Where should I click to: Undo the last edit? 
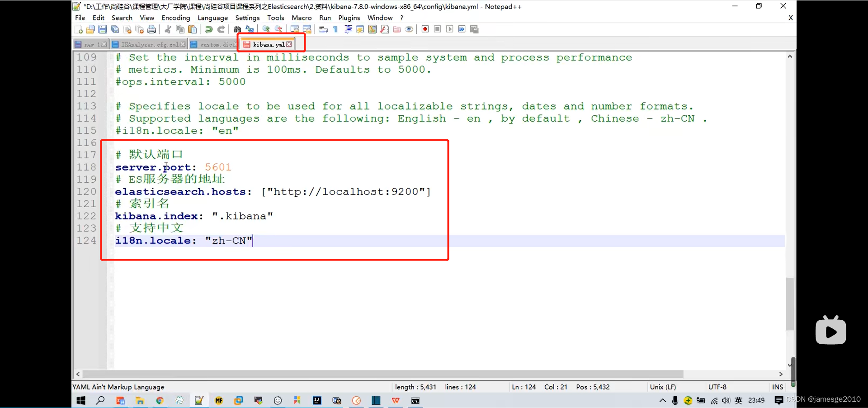point(208,29)
